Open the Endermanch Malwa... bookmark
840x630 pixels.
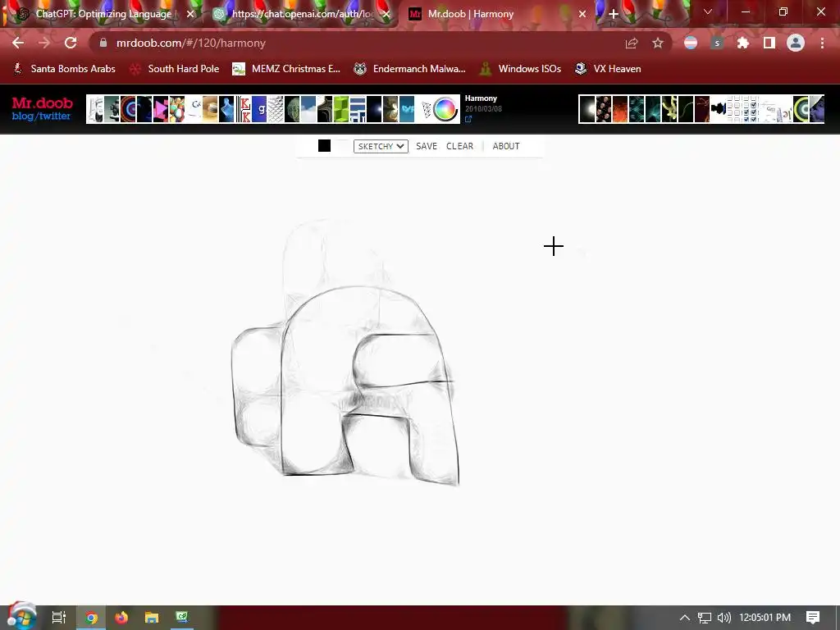(x=410, y=69)
